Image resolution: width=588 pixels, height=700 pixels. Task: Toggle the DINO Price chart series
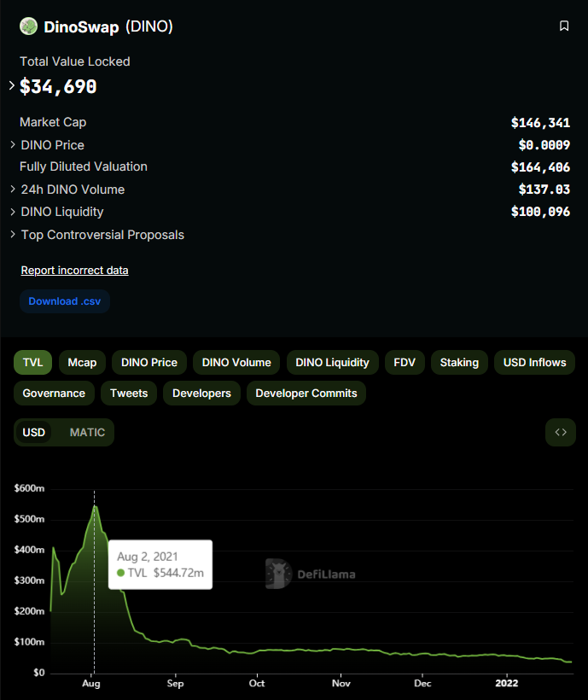tap(149, 363)
